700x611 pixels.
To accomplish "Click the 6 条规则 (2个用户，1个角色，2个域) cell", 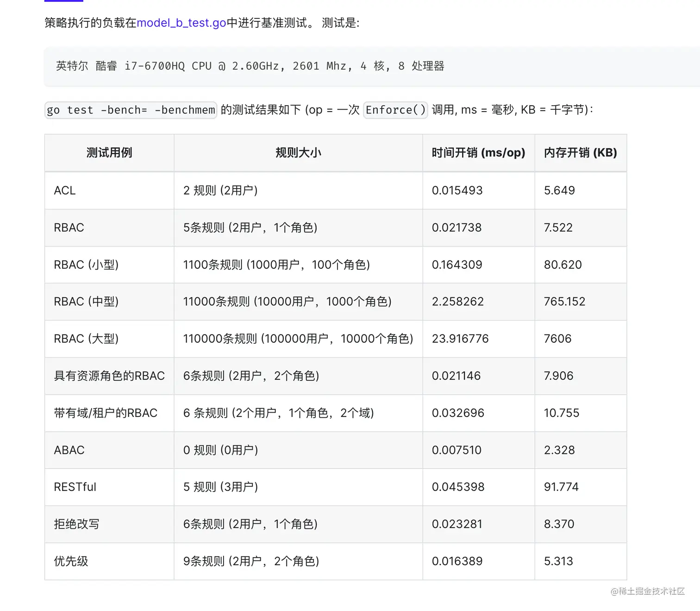I will click(x=298, y=413).
